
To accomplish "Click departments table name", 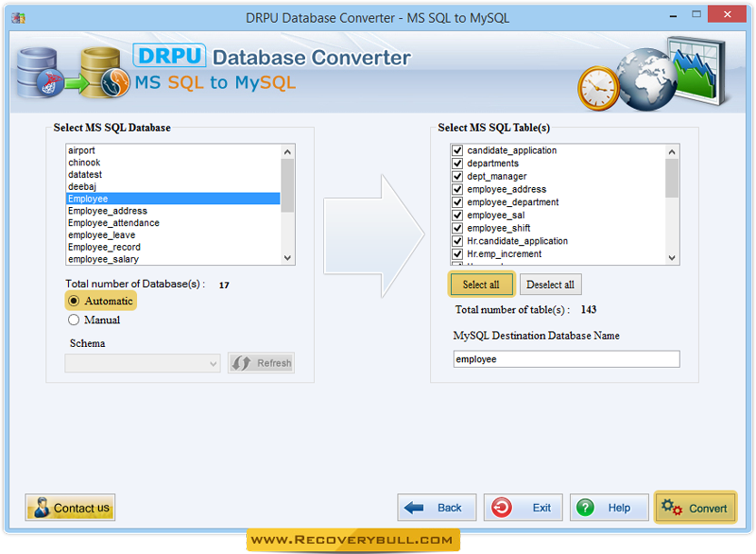I will click(493, 163).
